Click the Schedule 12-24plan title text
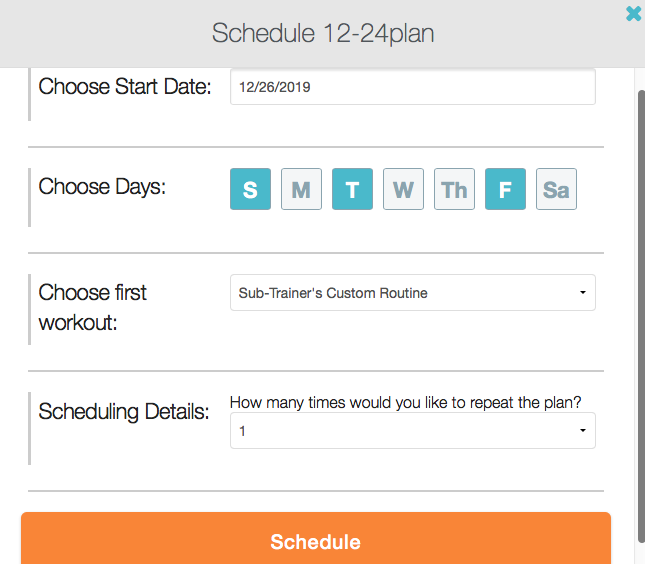The image size is (645, 564). pyautogui.click(x=322, y=33)
